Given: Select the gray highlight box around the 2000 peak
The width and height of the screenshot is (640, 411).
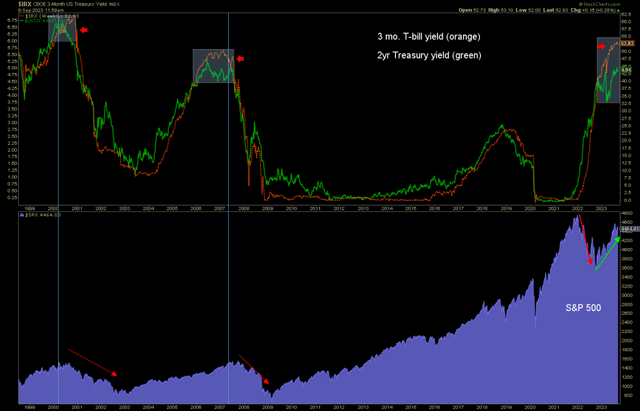Looking at the screenshot, I should 62,27.
